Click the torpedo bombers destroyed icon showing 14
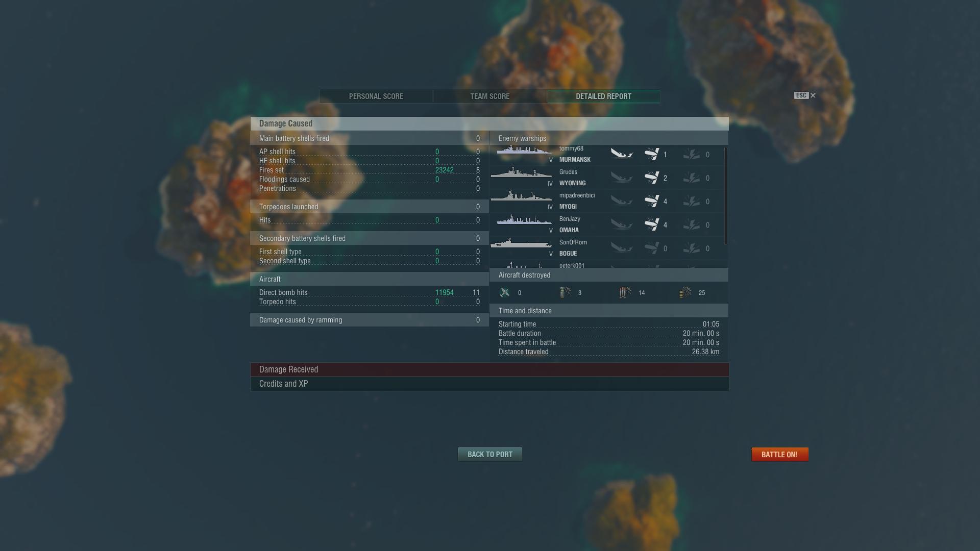 coord(625,292)
